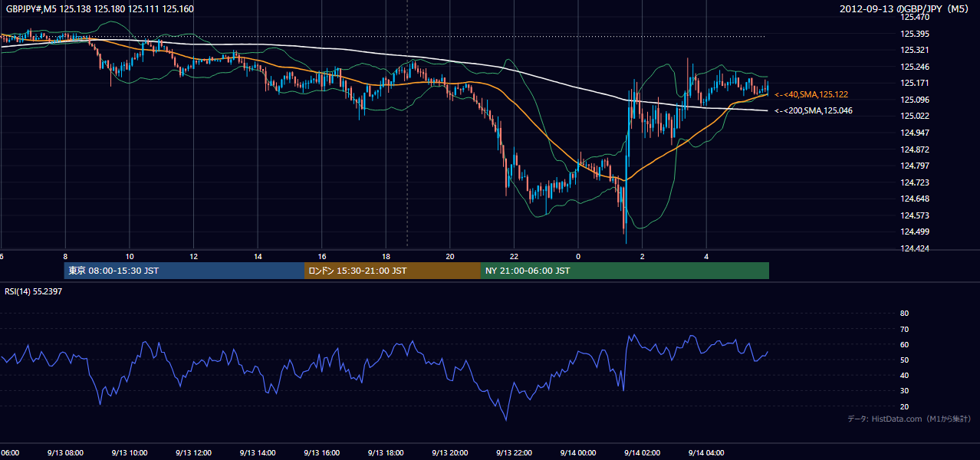Click the 200 SMA 125.046 label
Screen dimensions: 980x460
click(813, 110)
